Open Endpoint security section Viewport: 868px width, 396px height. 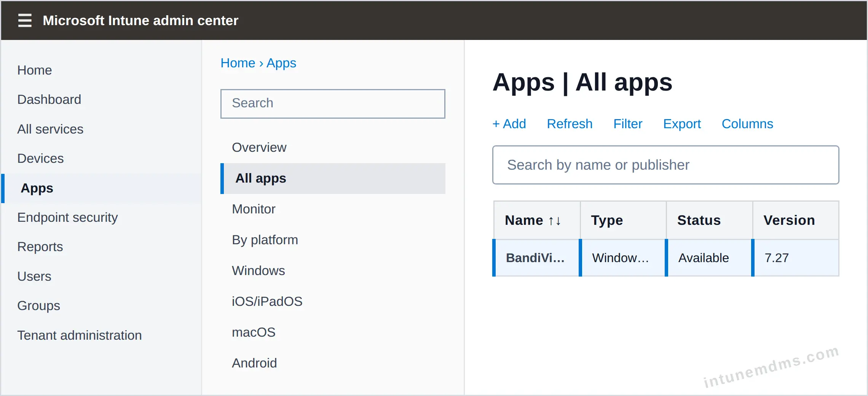67,217
